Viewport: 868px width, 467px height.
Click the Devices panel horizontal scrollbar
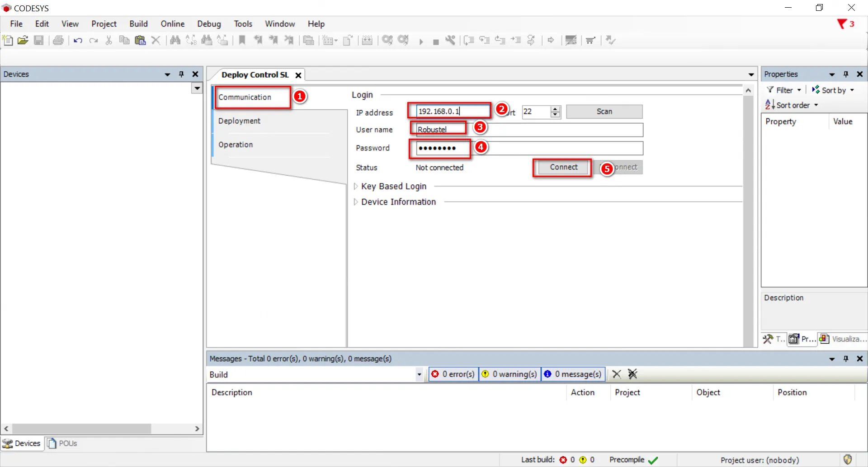tap(81, 429)
